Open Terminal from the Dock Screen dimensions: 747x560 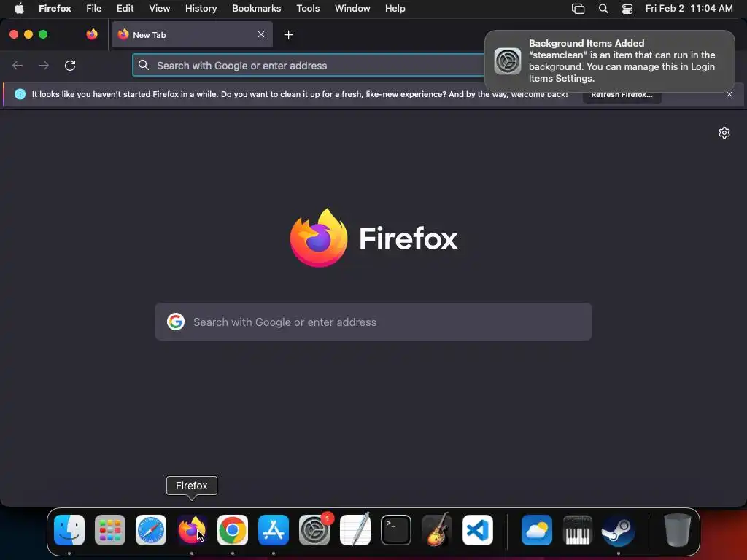click(x=396, y=530)
